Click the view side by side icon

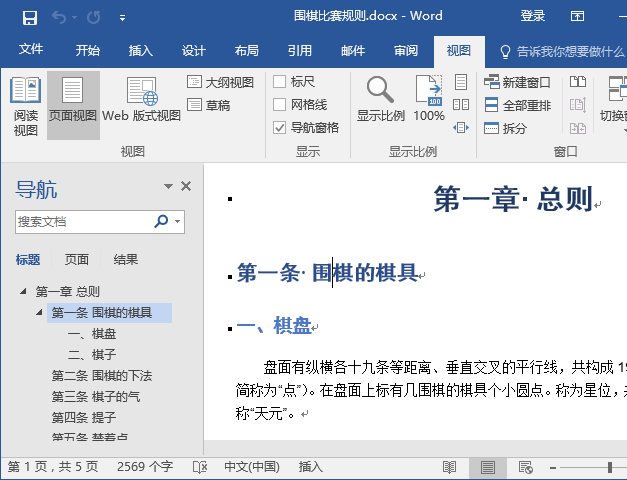(x=578, y=82)
